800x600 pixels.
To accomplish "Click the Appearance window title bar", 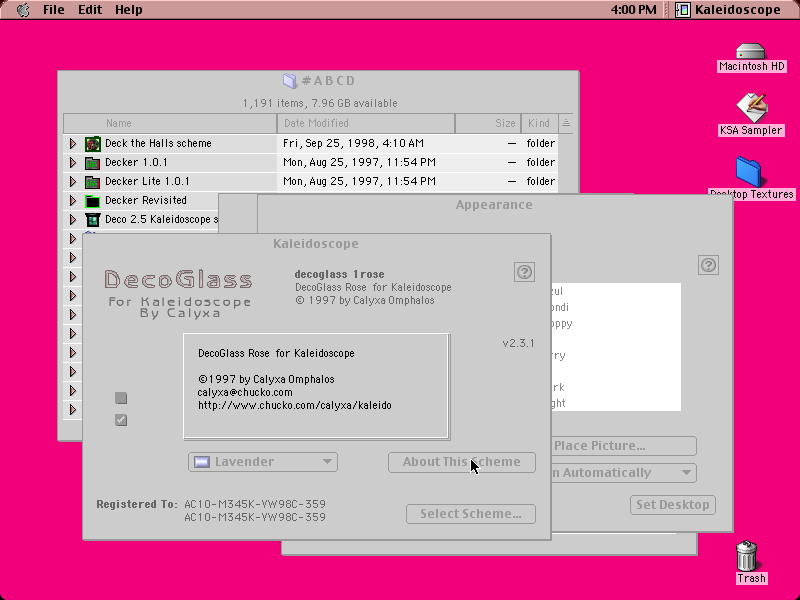I will [494, 205].
